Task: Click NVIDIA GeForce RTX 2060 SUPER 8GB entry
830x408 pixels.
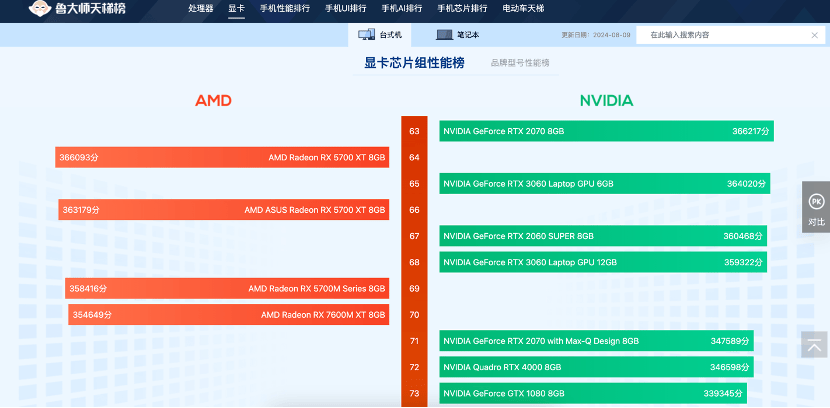Action: (x=603, y=236)
